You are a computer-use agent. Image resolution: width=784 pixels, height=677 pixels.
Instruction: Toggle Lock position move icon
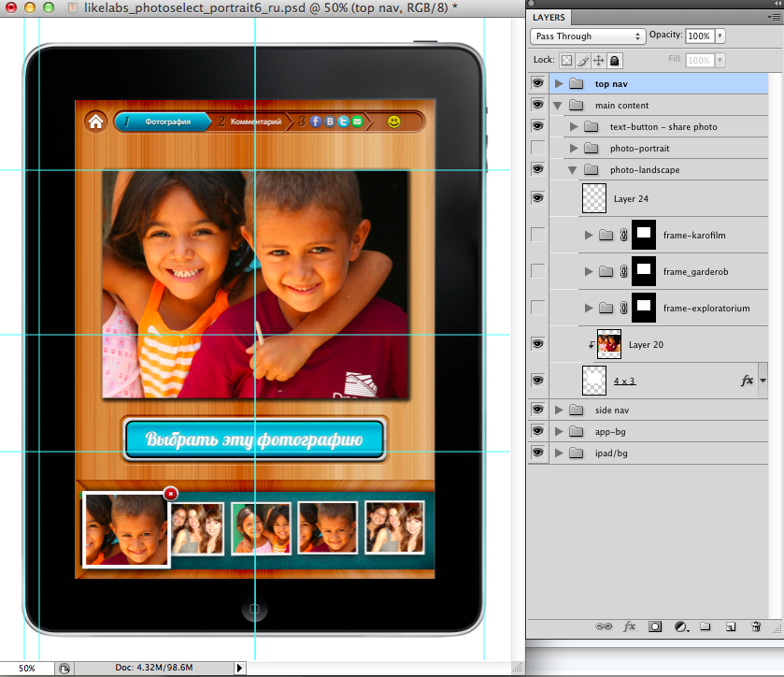(599, 61)
